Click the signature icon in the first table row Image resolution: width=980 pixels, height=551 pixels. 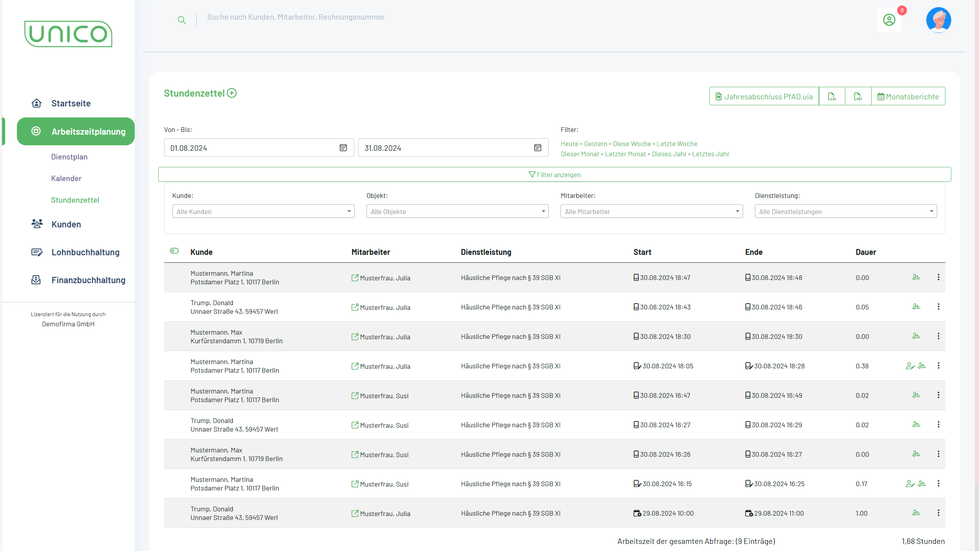coord(916,278)
